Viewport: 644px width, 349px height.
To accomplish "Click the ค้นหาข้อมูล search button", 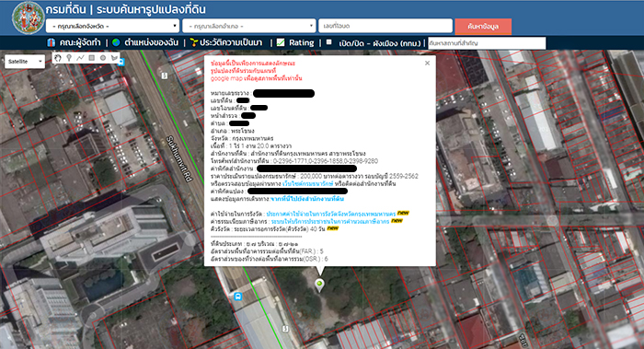I will (x=483, y=27).
